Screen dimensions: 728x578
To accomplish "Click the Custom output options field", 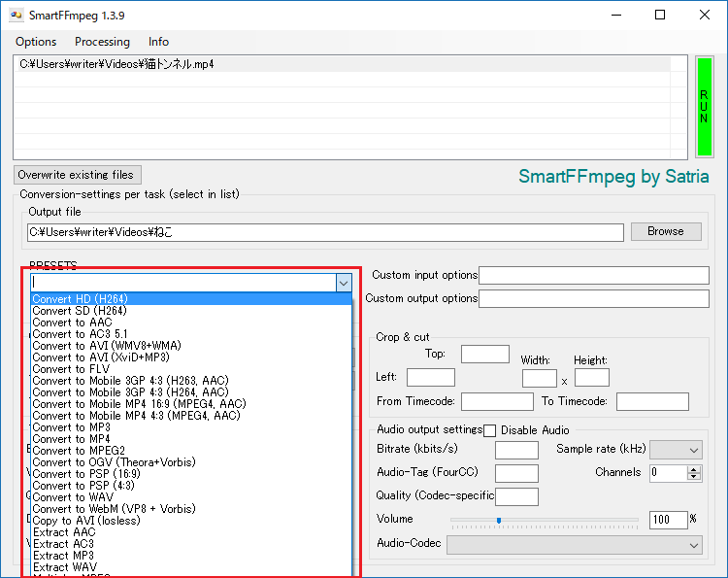I will tap(594, 298).
